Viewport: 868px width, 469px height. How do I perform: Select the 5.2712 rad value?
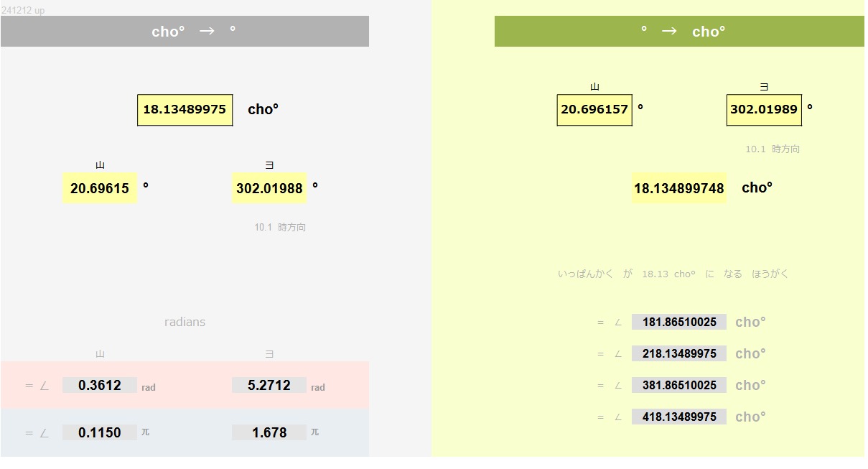[x=269, y=386]
